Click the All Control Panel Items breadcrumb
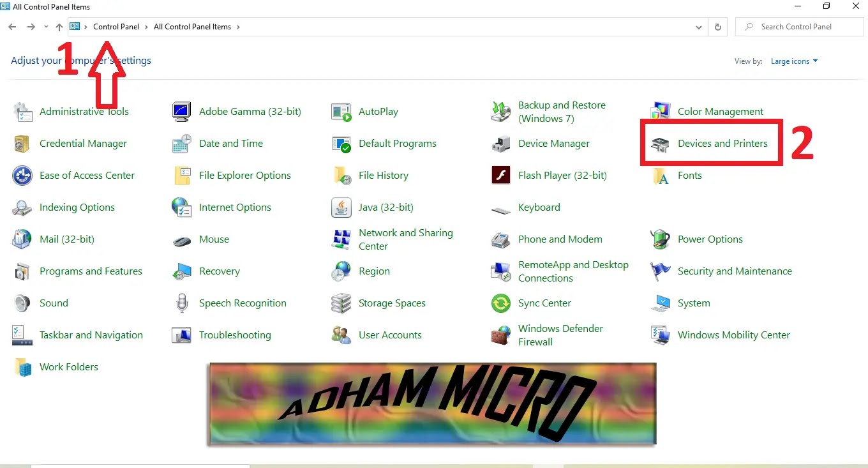 pos(192,27)
